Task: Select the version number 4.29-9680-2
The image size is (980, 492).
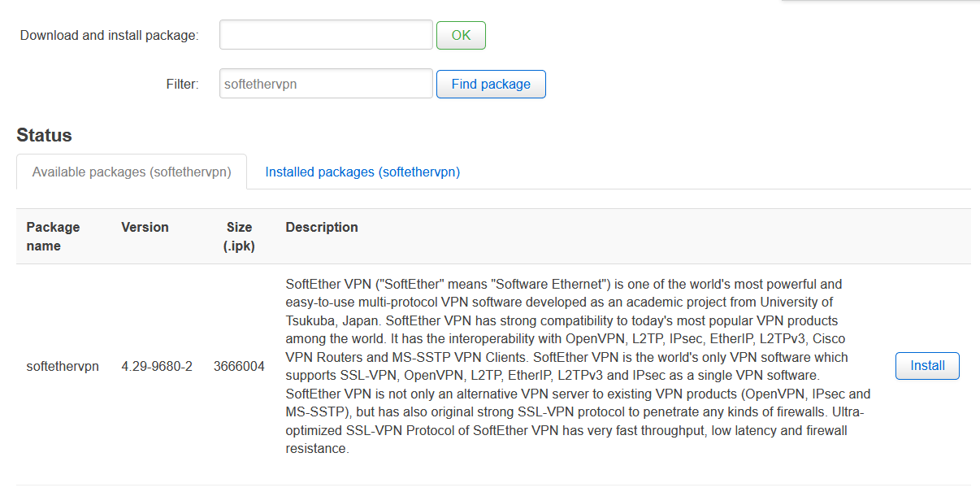Action: click(x=158, y=366)
